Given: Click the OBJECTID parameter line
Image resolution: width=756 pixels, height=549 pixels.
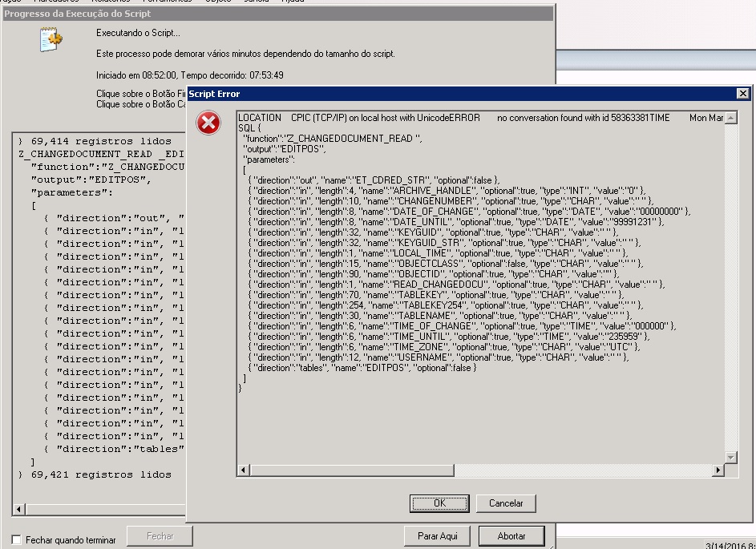Looking at the screenshot, I should click(x=433, y=274).
